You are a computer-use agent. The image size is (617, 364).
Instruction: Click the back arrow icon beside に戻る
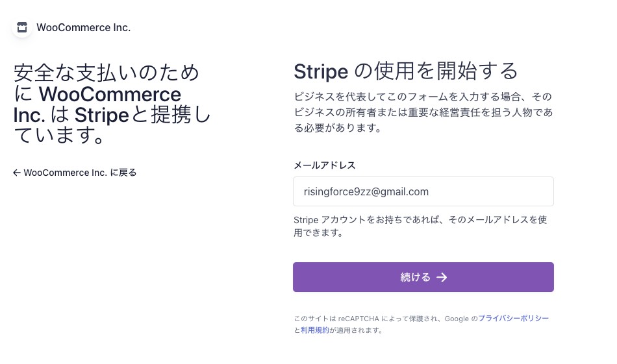click(17, 173)
